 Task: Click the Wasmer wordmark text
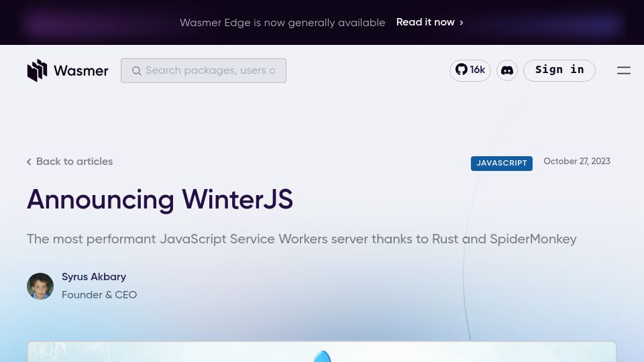[x=81, y=70]
